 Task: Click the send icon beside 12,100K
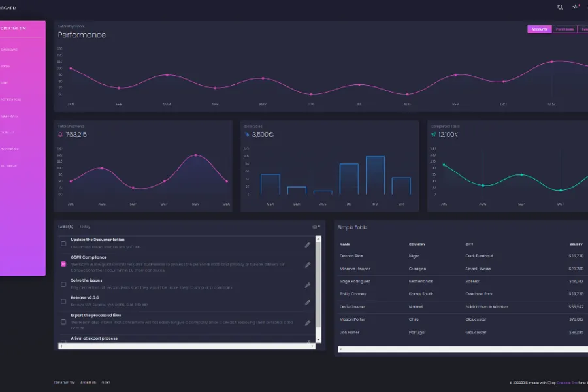click(433, 135)
